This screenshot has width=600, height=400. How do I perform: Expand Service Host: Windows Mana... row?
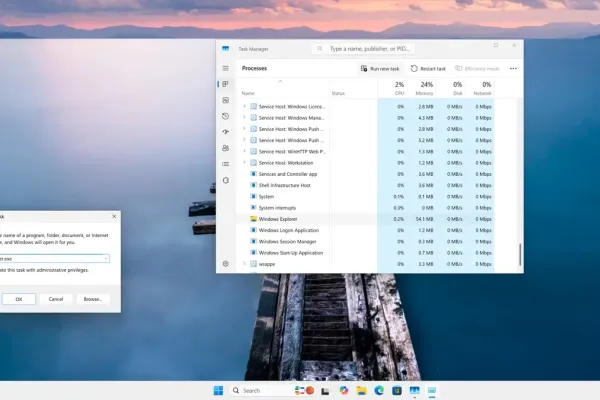(x=245, y=118)
